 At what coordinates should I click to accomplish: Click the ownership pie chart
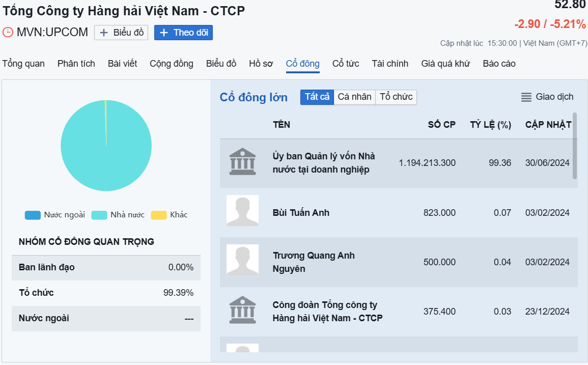(106, 146)
